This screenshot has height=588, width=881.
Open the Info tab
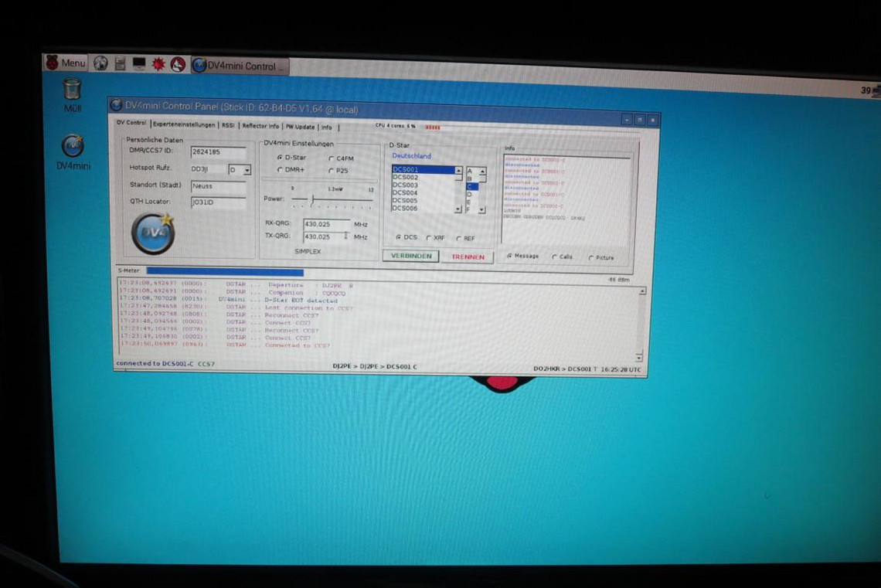coord(326,127)
